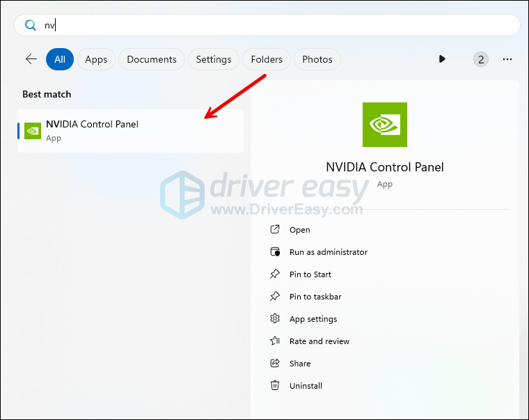
Task: Filter results by Settings
Action: coord(214,59)
